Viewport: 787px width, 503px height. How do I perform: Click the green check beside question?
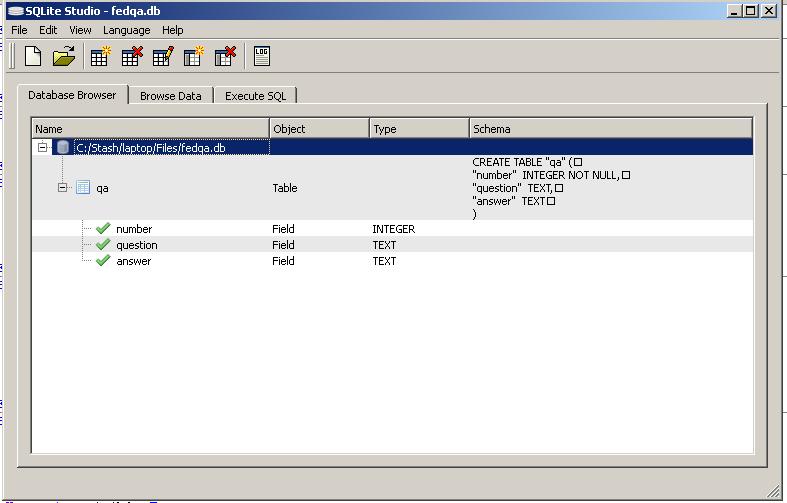103,244
